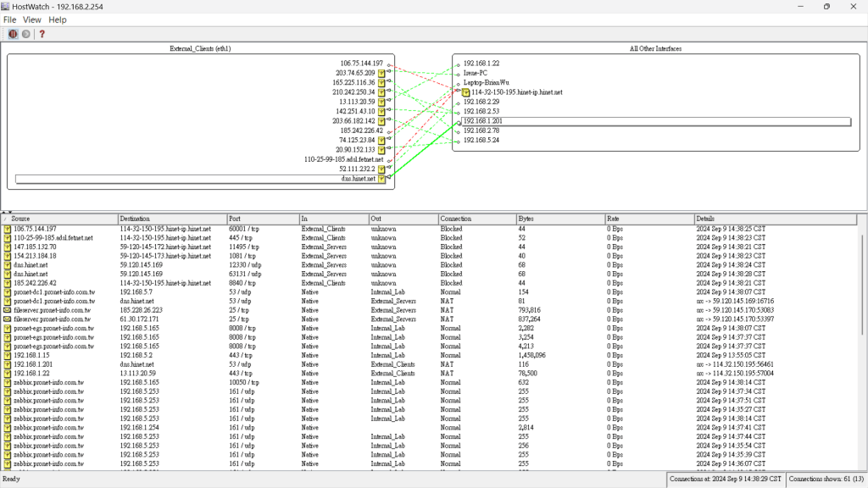The height and width of the screenshot is (488, 868).
Task: Click the yellow icon next to 142.251.43.10
Action: click(x=381, y=111)
